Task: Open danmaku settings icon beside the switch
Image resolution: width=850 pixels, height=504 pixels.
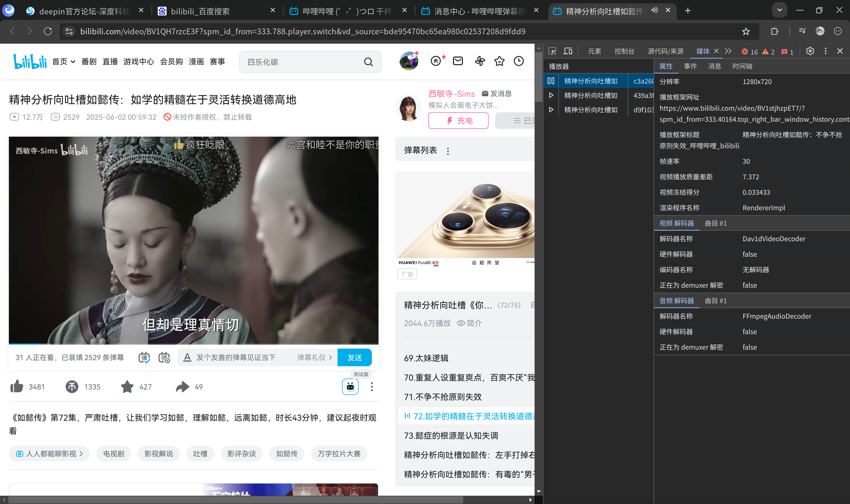Action: (x=164, y=357)
